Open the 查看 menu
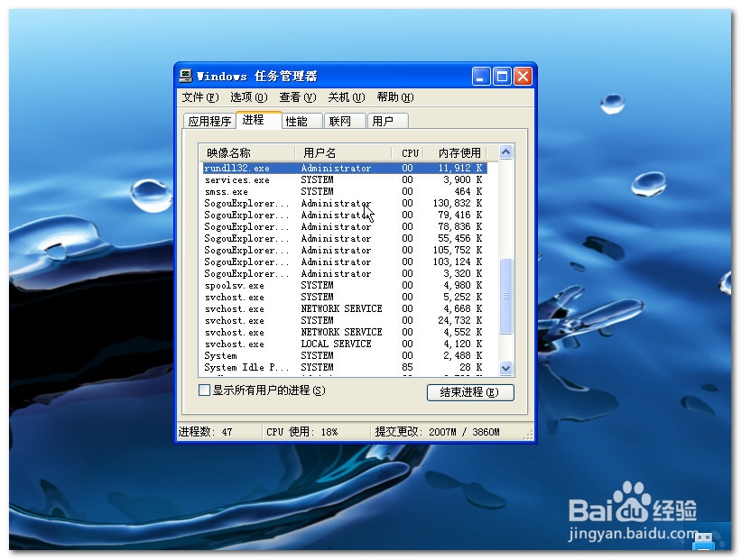Image resolution: width=741 pixels, height=560 pixels. (298, 96)
